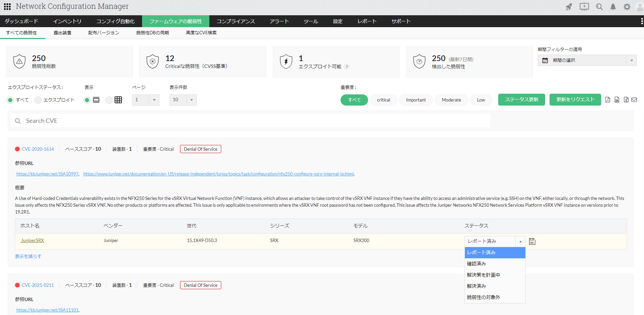Open the コンプライアンス menu
Viewport: 644px width, 315px height.
coord(236,21)
